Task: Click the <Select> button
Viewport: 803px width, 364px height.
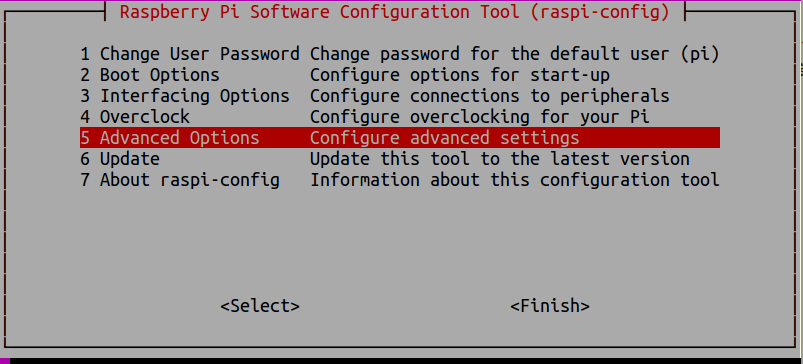Action: 260,306
